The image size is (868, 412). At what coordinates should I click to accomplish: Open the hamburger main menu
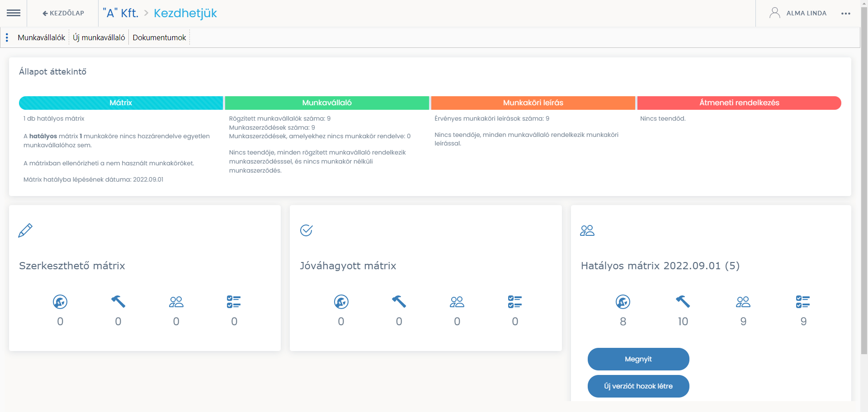14,13
